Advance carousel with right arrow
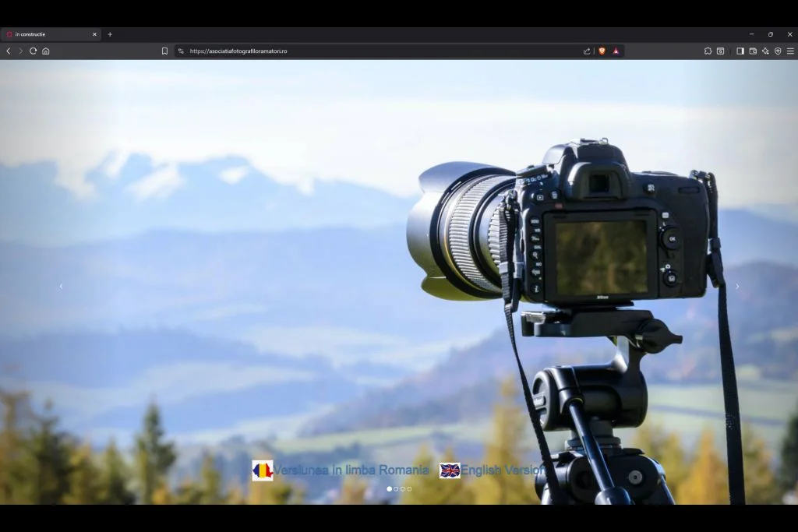The image size is (798, 532). tap(737, 287)
